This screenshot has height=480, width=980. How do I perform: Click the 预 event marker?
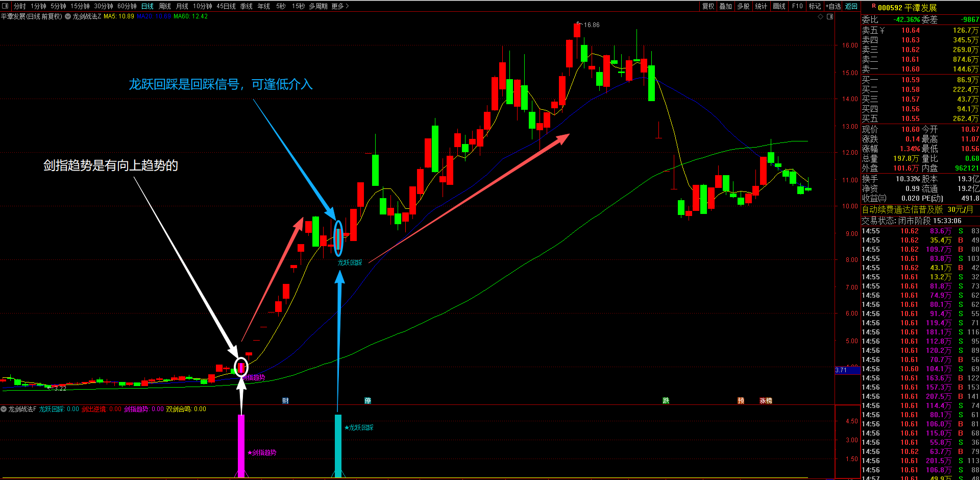click(741, 401)
